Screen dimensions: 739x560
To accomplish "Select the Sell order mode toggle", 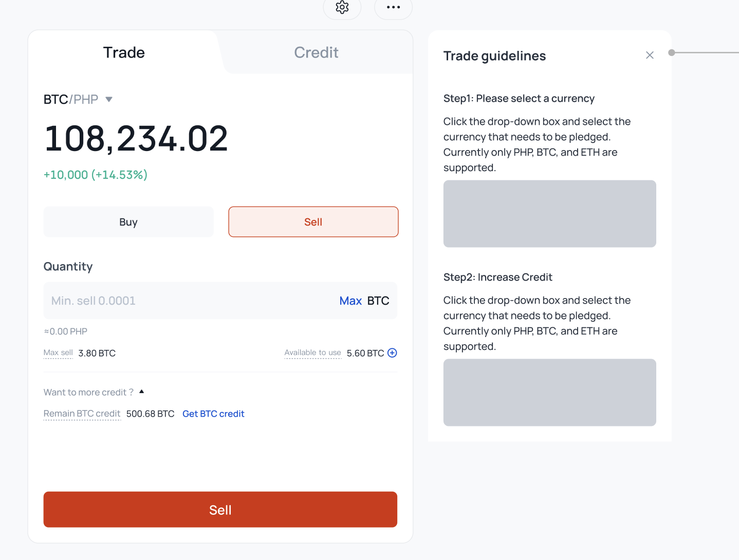I will [313, 222].
